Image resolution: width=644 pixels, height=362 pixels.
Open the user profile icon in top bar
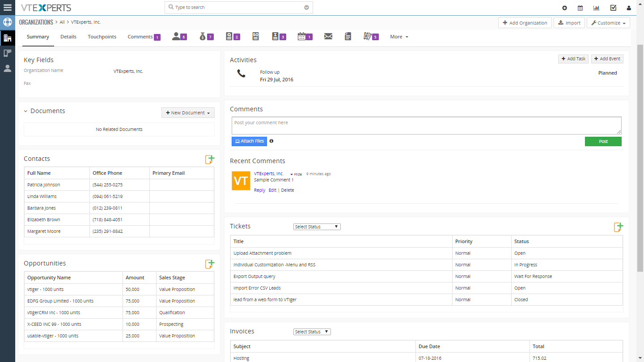(629, 8)
